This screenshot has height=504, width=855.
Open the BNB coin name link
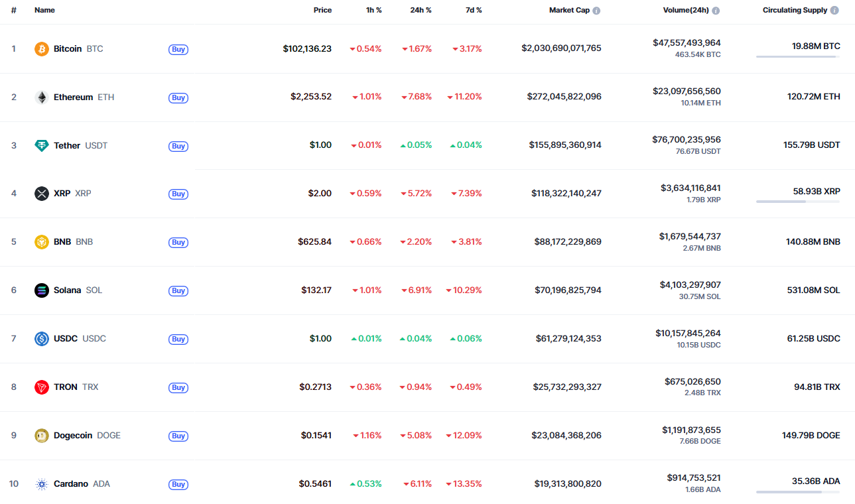click(62, 242)
